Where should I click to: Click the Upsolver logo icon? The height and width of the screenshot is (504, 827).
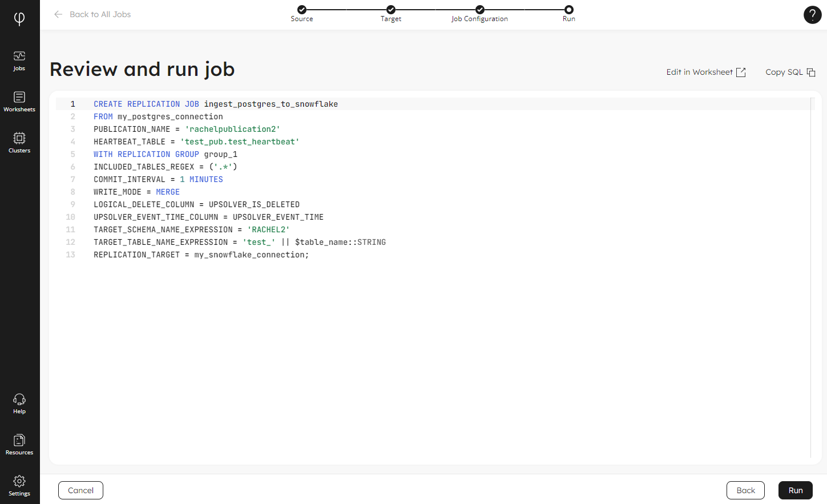tap(19, 19)
